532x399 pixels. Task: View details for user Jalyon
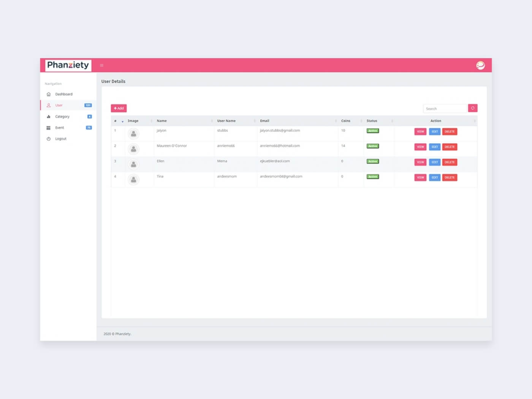pos(420,131)
